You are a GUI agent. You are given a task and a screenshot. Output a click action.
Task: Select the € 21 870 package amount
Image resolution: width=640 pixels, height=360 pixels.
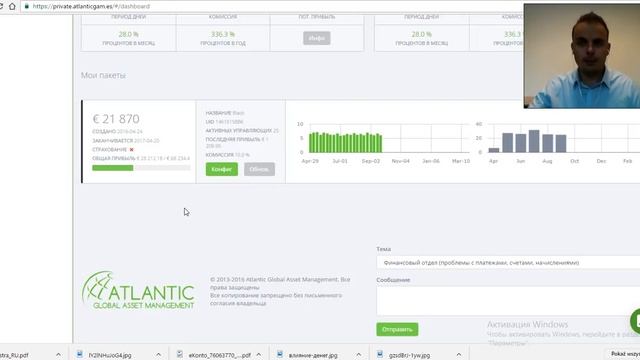tap(116, 119)
